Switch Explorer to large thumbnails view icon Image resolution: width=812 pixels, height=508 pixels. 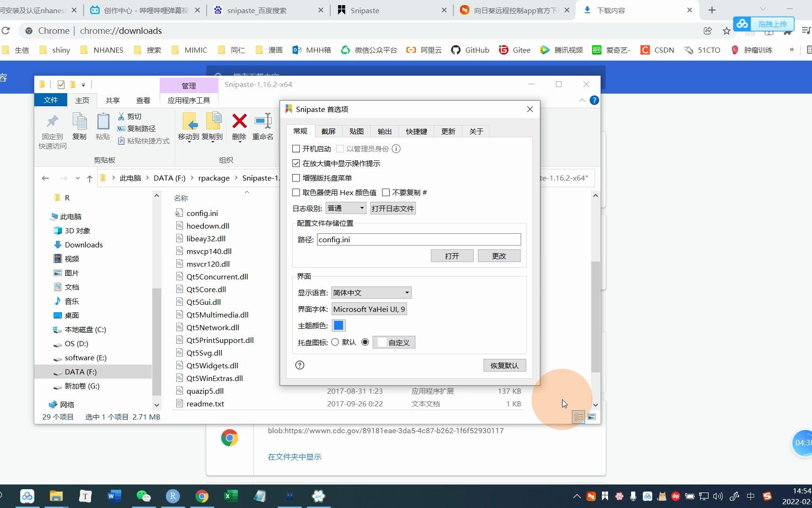592,417
